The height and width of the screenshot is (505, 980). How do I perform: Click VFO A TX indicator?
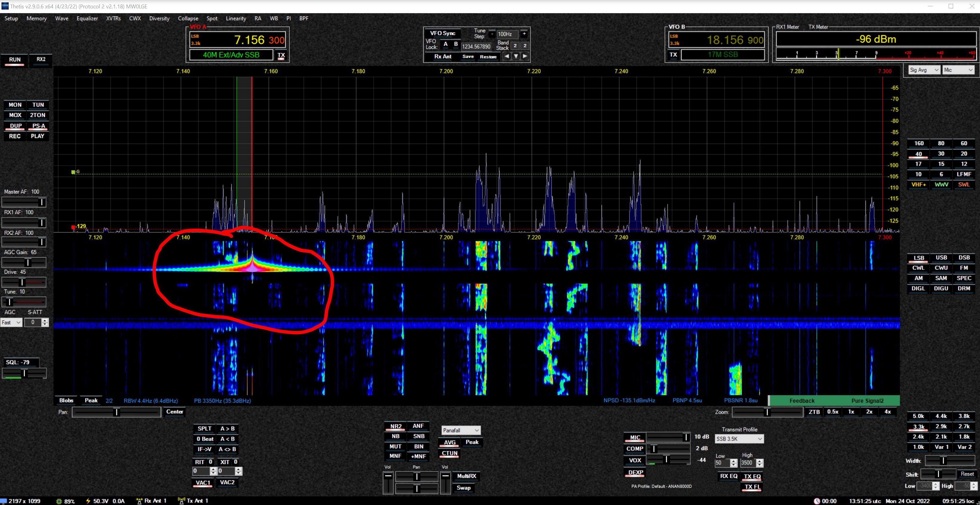281,55
